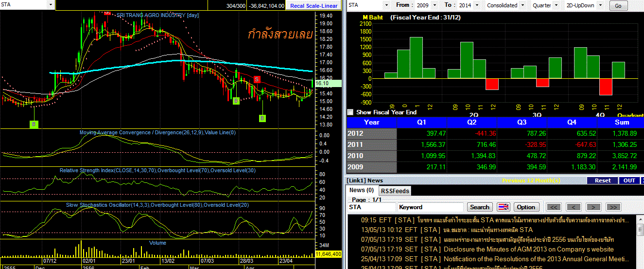Click the Moving Average Convergence / Divergence indicator title
644x269 pixels.
157,132
